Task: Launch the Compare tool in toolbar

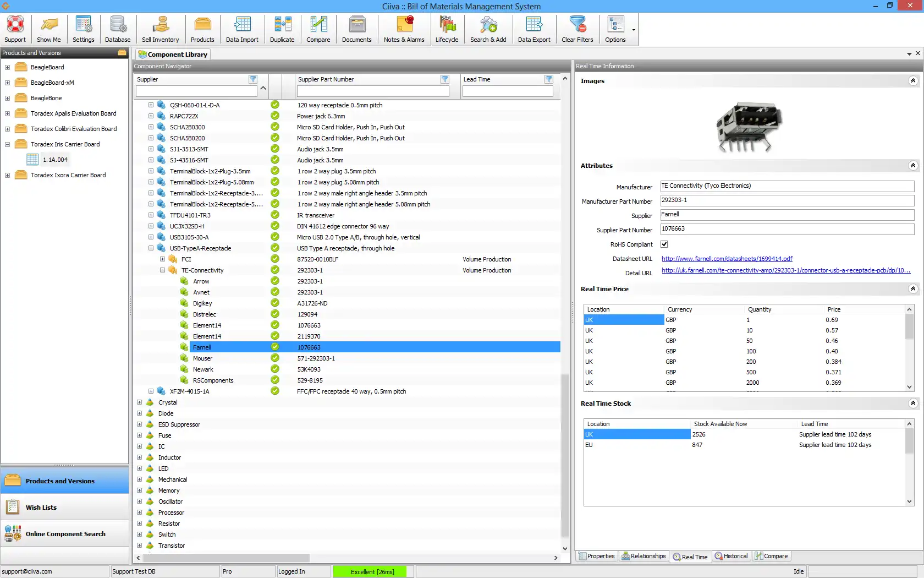Action: pos(318,29)
